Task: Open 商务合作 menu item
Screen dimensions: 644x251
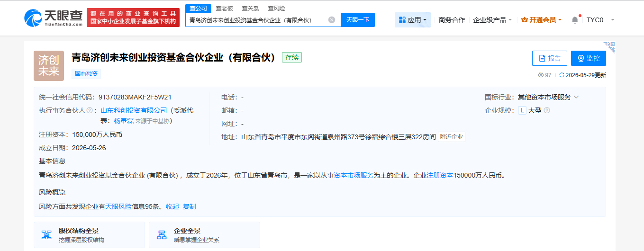Action: (452, 20)
